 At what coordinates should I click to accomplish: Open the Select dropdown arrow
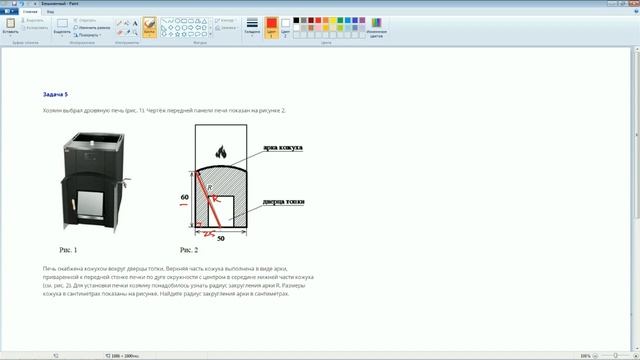pos(62,35)
